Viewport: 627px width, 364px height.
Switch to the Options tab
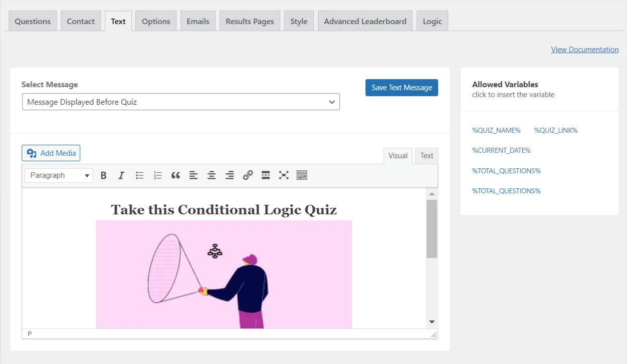point(156,21)
